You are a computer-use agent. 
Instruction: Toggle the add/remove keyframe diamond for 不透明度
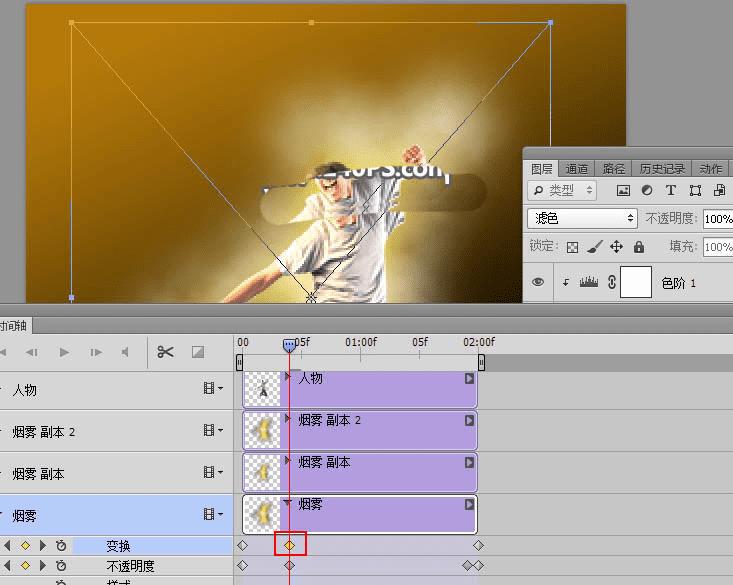(x=25, y=565)
